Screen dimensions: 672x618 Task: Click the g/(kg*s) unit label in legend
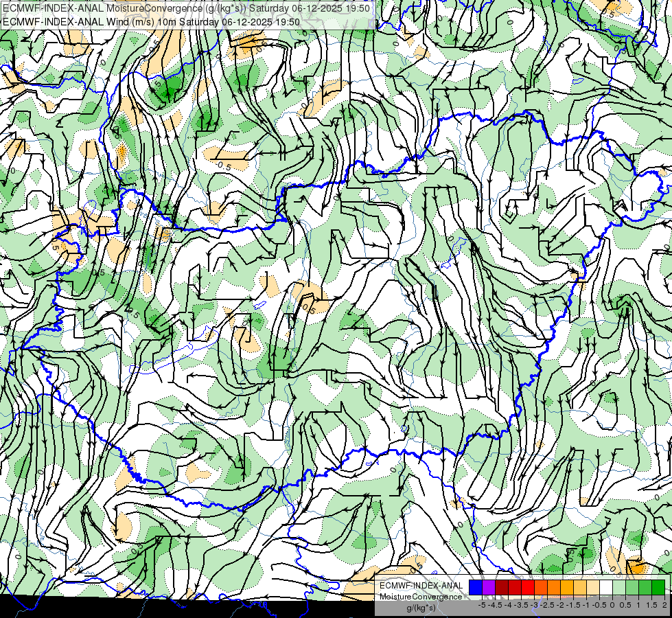pos(421,608)
